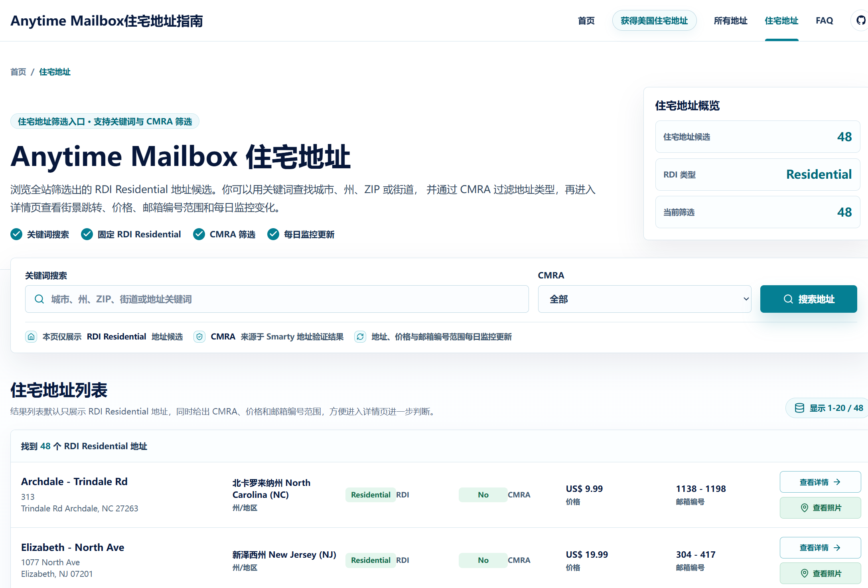Click 新泽西州 New Jersey (NJ) state text

tap(284, 554)
